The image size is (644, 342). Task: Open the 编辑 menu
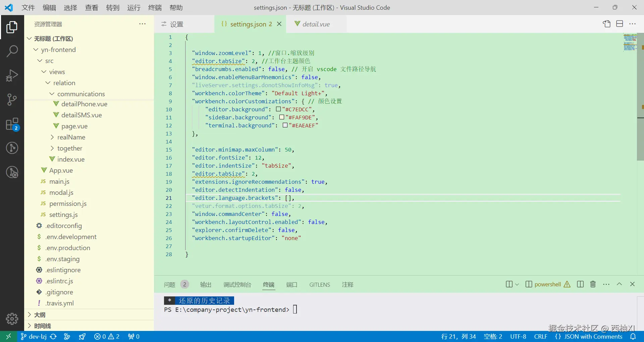49,7
